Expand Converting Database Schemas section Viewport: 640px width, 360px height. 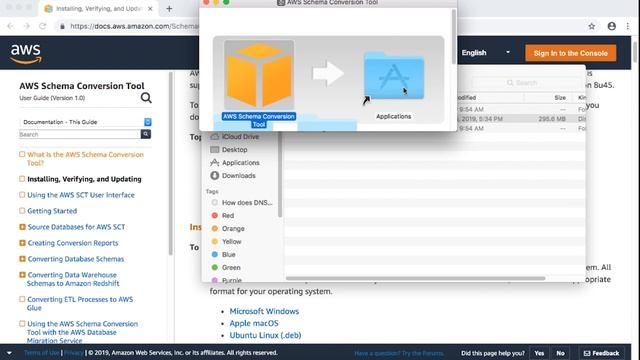pos(22,259)
